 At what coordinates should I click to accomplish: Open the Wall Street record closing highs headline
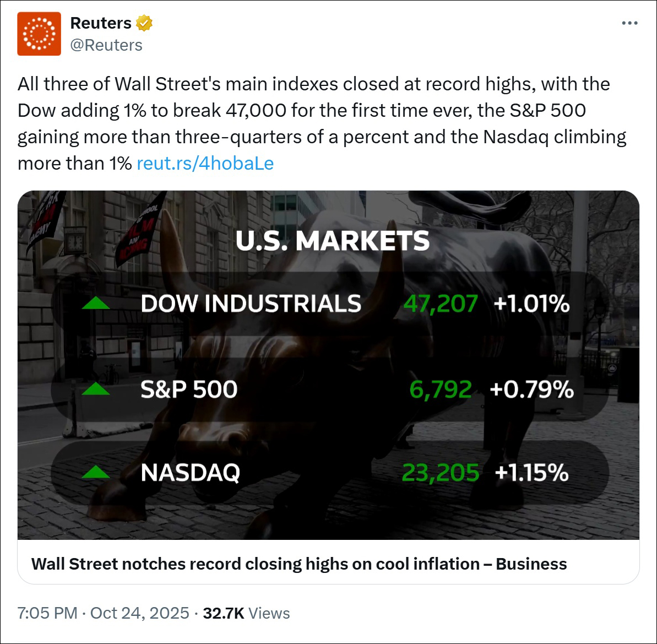click(299, 564)
